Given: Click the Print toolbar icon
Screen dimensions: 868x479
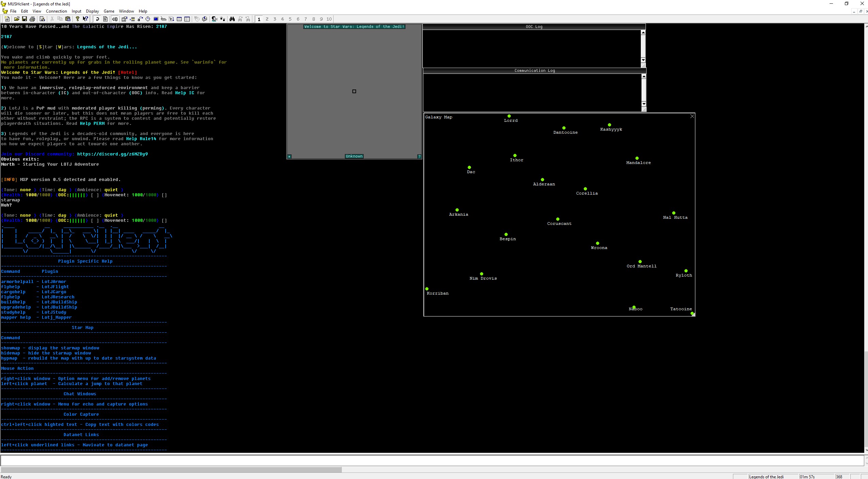Looking at the screenshot, I should pyautogui.click(x=33, y=19).
